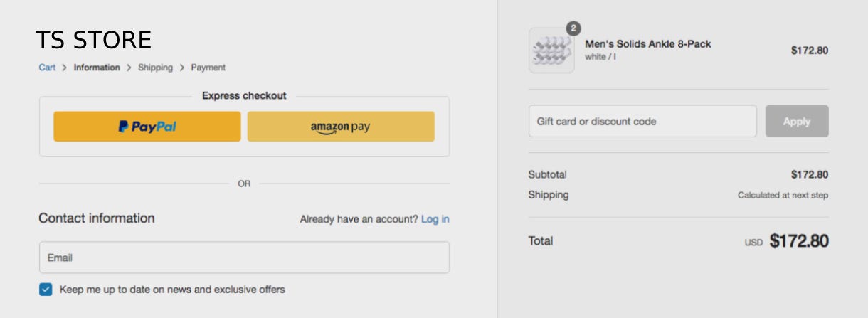
Task: Click the chevron before Payment breadcrumb
Action: tap(182, 68)
